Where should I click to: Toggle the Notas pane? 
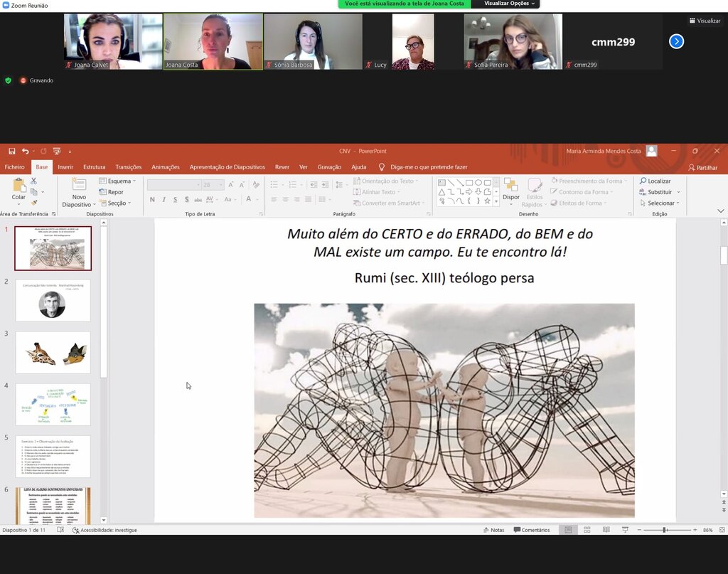(x=493, y=530)
